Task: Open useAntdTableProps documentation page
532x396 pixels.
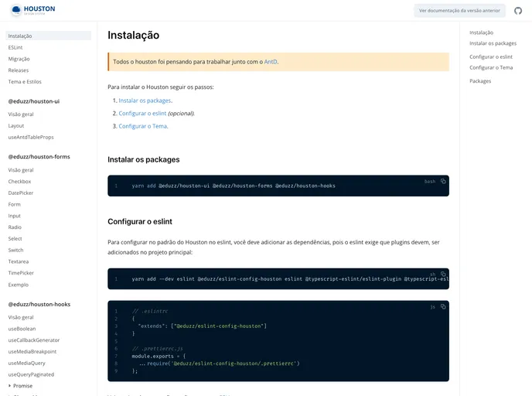Action: (x=31, y=137)
